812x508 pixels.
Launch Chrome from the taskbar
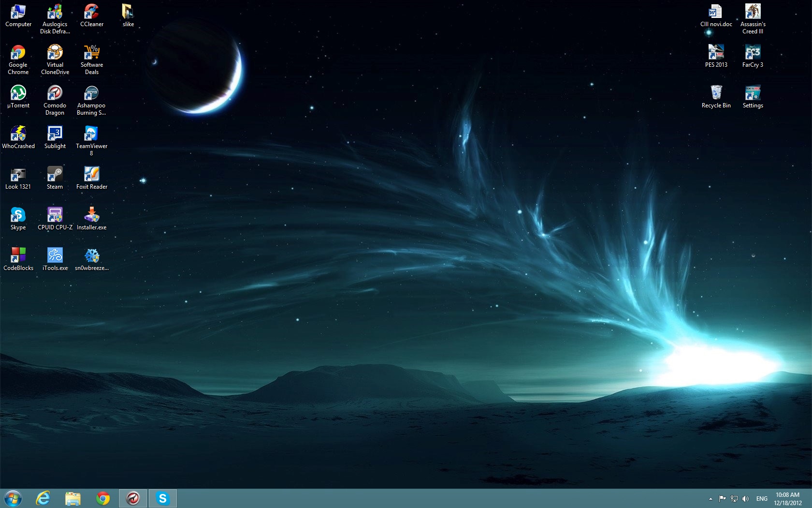point(103,498)
